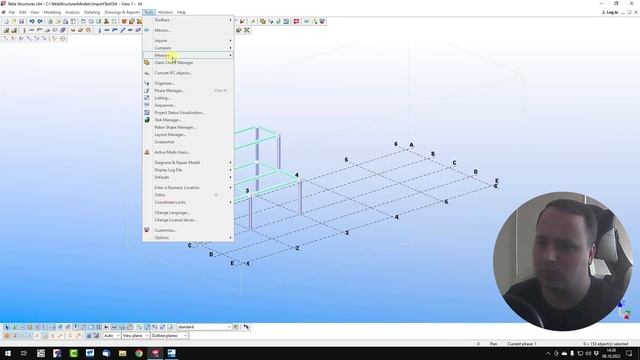Toggle the Select all switch in the selecting toolbar
Image resolution: width=640 pixels, height=360 pixels.
7,327
